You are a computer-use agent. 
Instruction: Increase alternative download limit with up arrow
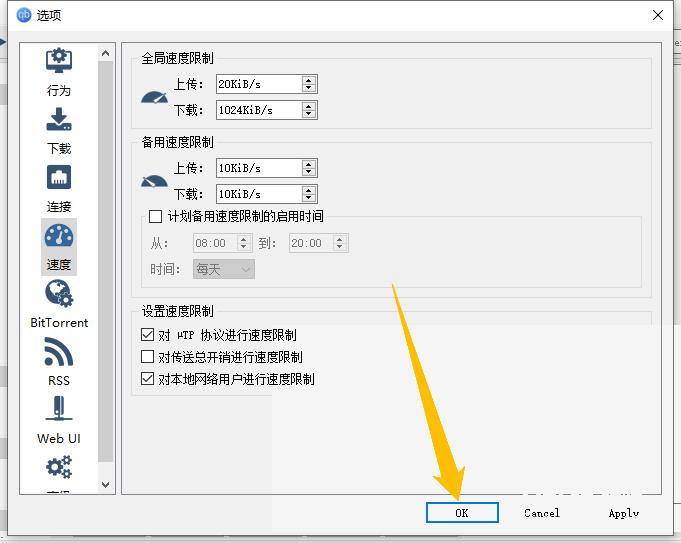tap(309, 190)
